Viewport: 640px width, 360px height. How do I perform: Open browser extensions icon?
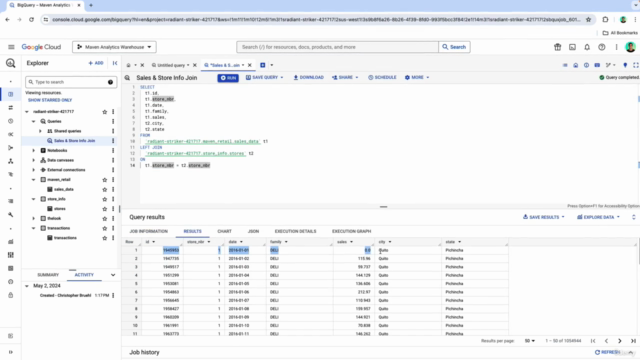click(x=605, y=19)
